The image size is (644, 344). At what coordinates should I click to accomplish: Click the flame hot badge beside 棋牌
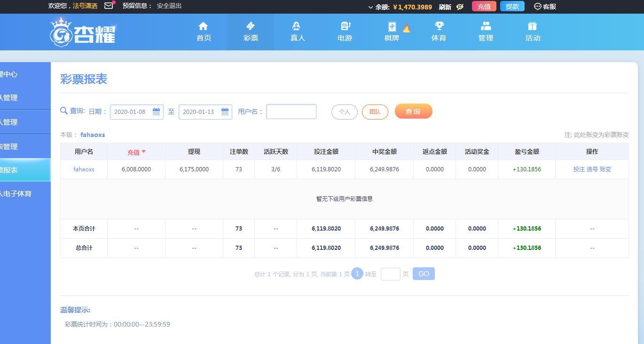(x=407, y=28)
